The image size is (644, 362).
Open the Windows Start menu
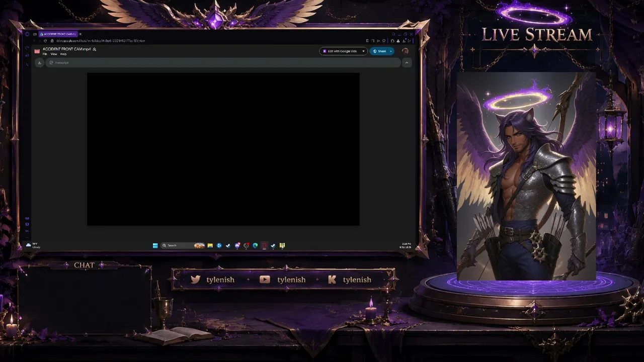[x=155, y=246]
